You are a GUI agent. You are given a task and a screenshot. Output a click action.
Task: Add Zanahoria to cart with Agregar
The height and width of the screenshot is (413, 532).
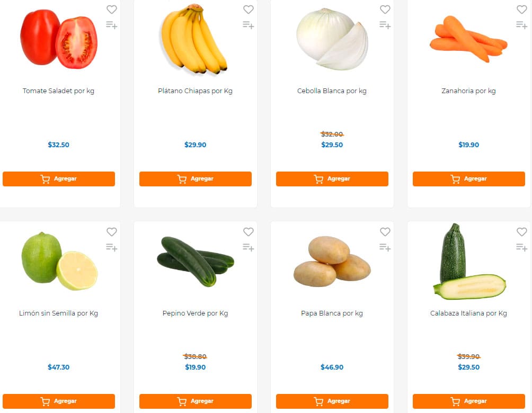point(468,179)
